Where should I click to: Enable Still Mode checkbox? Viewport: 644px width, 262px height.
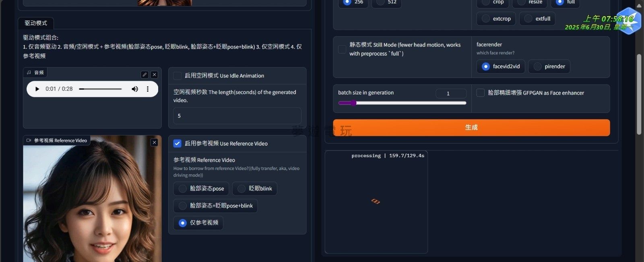342,49
